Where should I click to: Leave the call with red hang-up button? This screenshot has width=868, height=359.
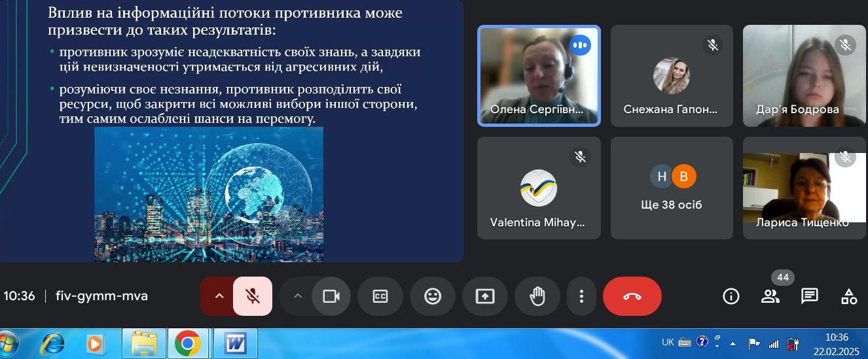[x=632, y=296]
